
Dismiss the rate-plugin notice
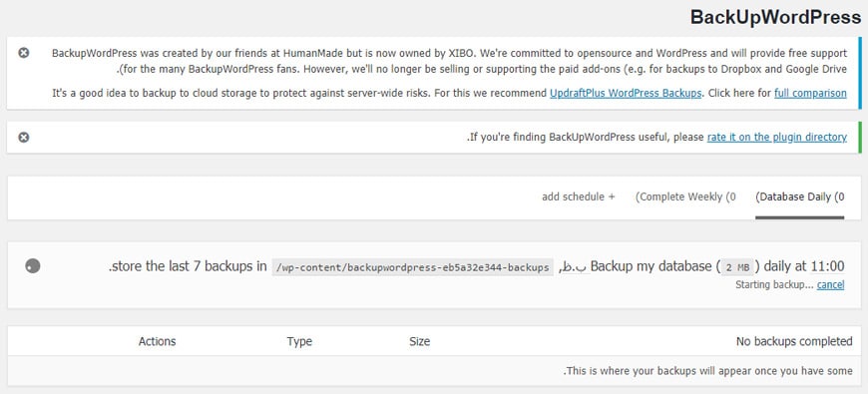click(x=23, y=138)
